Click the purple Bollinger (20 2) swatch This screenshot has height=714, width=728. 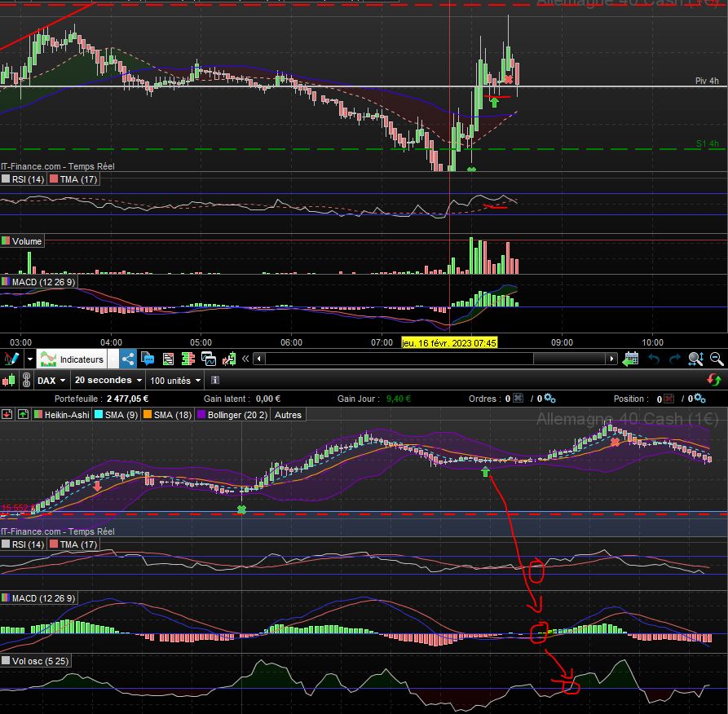(x=201, y=415)
